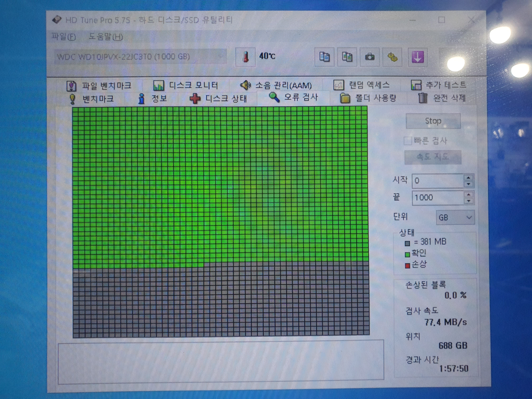Viewport: 532px width, 399px height.
Task: Click the green 확인 legend swatch
Action: [x=407, y=255]
